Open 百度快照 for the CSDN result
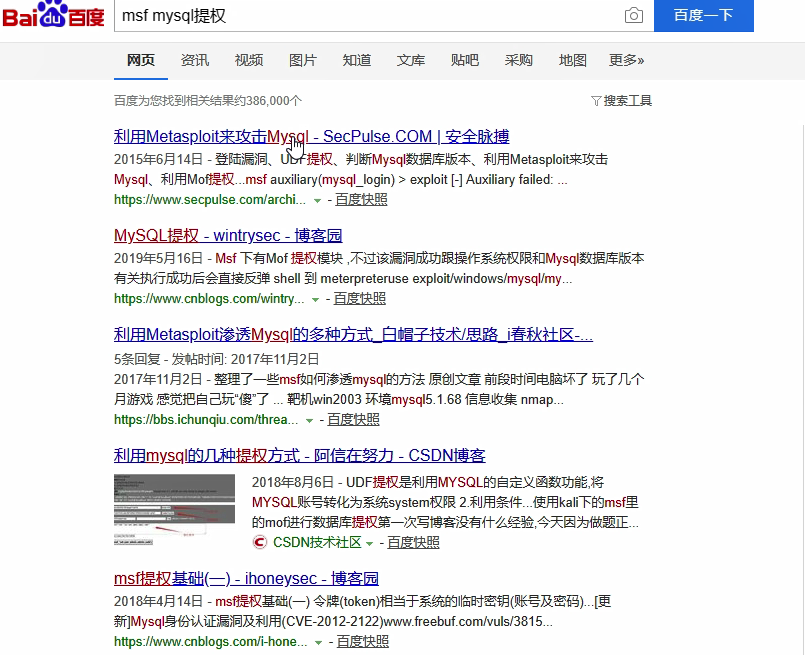The height and width of the screenshot is (655, 805). pyautogui.click(x=413, y=543)
